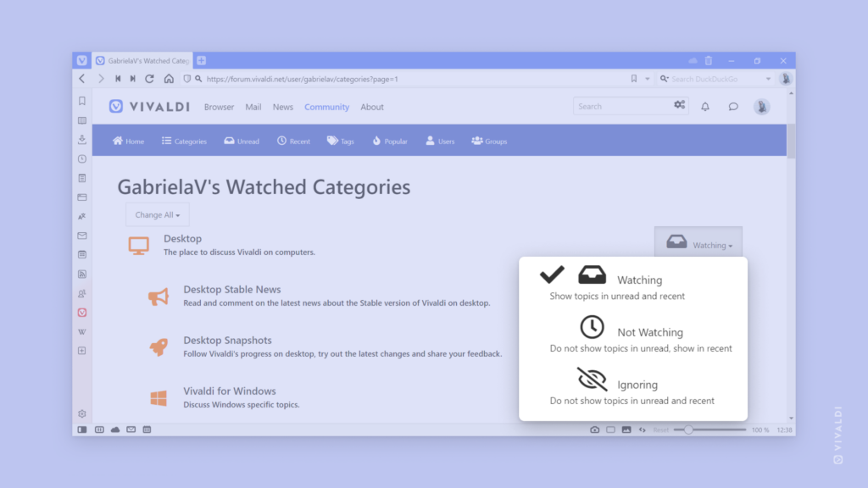Open advanced search cog in forum search

pyautogui.click(x=679, y=105)
